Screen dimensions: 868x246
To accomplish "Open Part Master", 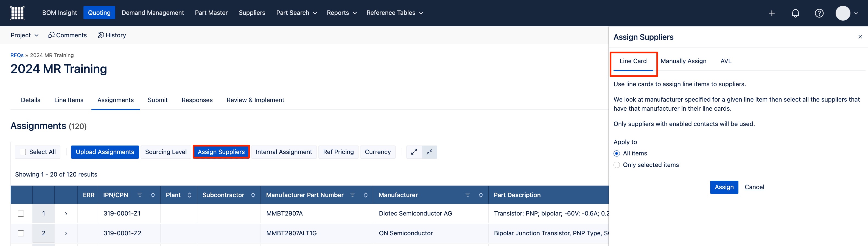I will 211,13.
